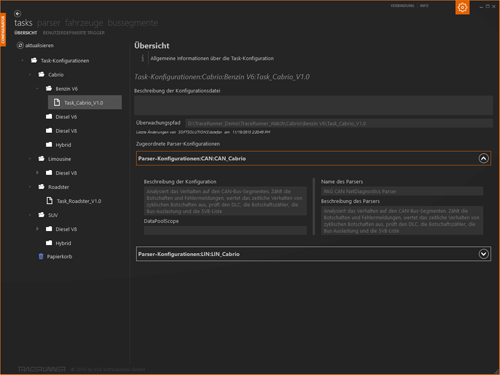Image resolution: width=500 pixels, height=375 pixels.
Task: Click the refresh icon next to aktualisieren
Action: 20,45
